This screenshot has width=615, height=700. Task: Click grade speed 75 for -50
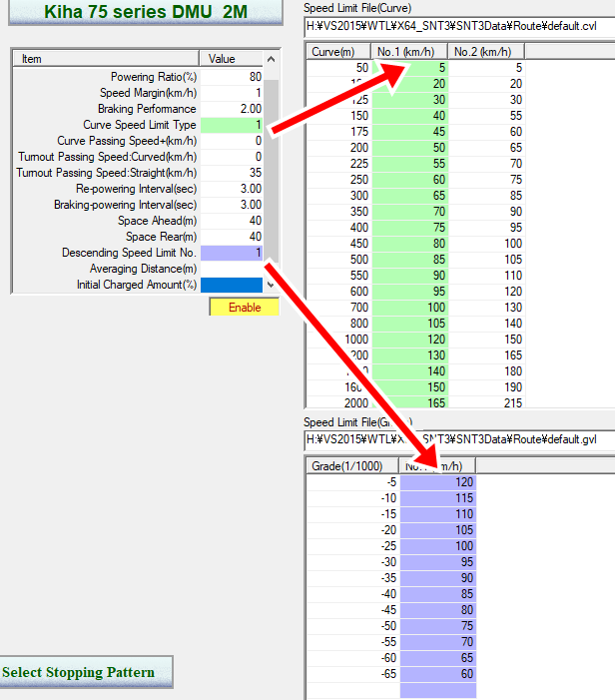[x=438, y=626]
